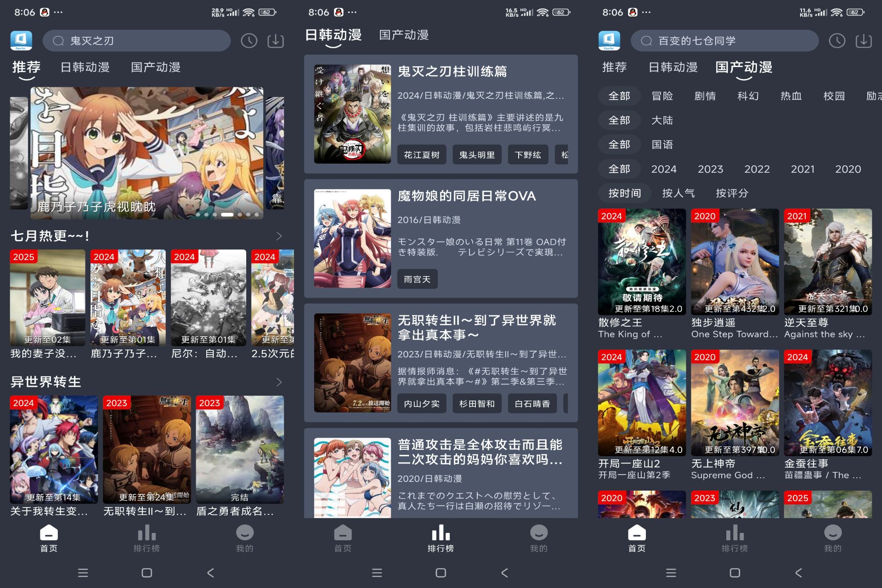Switch to the 国产动漫 tab

click(x=155, y=67)
